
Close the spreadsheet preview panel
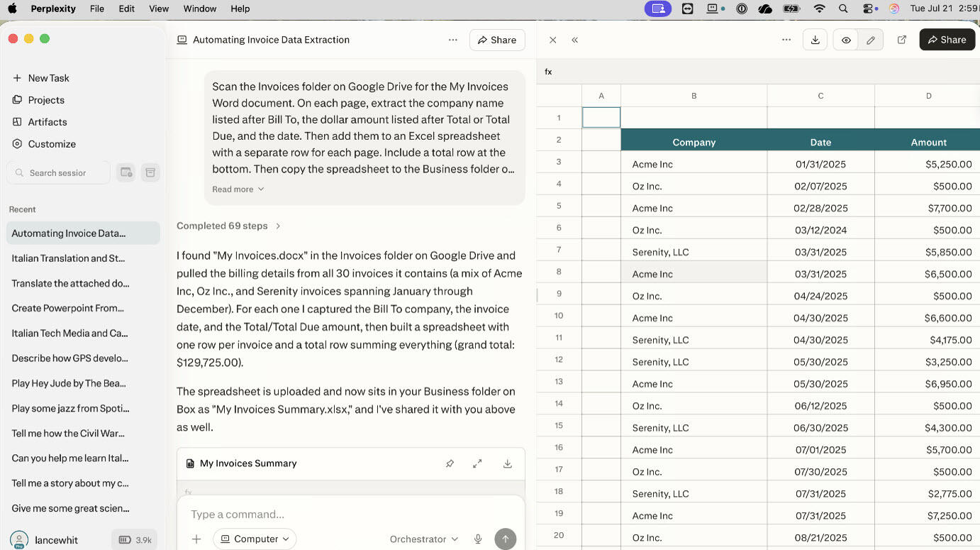click(553, 40)
